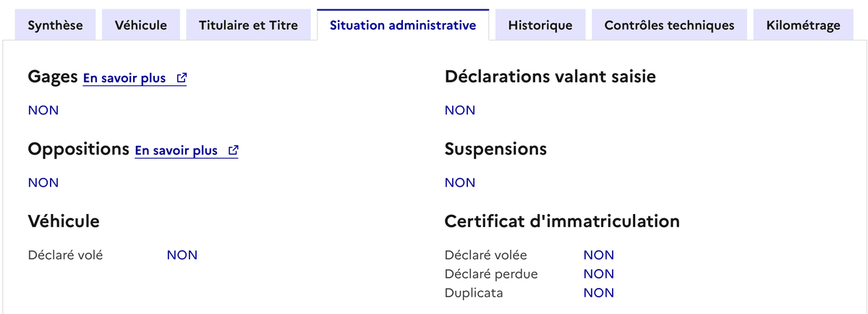Select the NON value under Oppositions
Screen dimensions: 868x314
click(x=43, y=182)
